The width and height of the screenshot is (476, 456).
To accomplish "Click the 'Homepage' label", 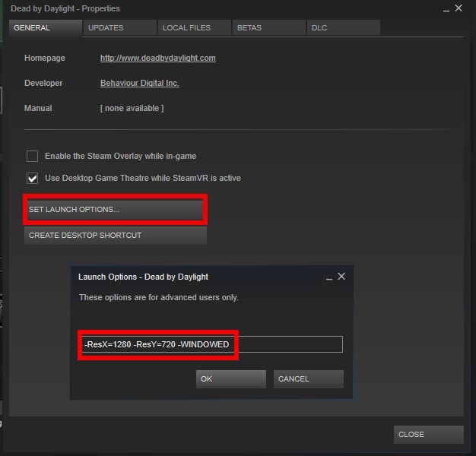I will pos(45,58).
